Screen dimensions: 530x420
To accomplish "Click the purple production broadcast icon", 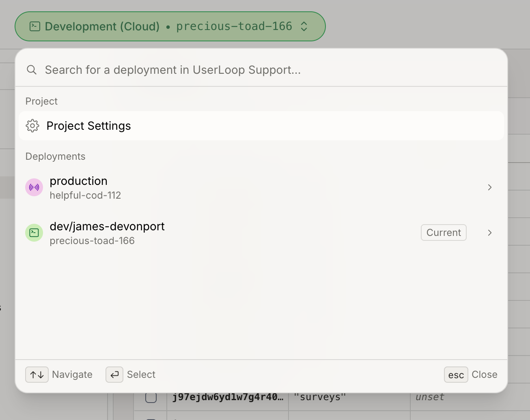I will coord(34,187).
